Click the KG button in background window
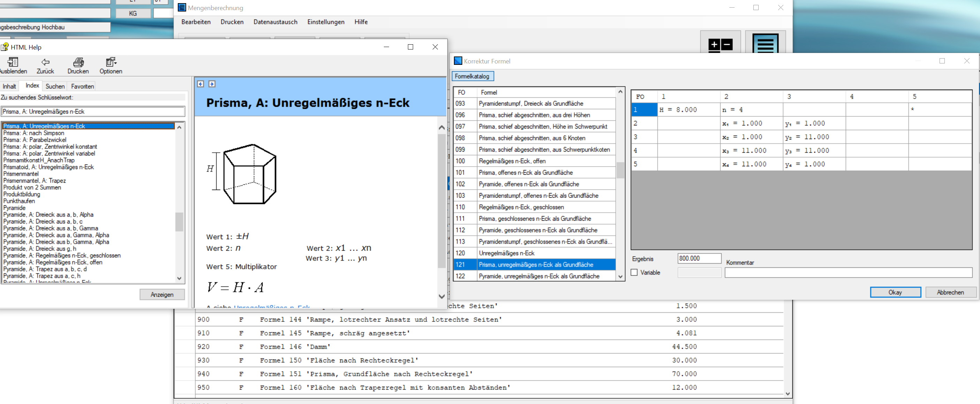This screenshot has height=404, width=980. (133, 13)
